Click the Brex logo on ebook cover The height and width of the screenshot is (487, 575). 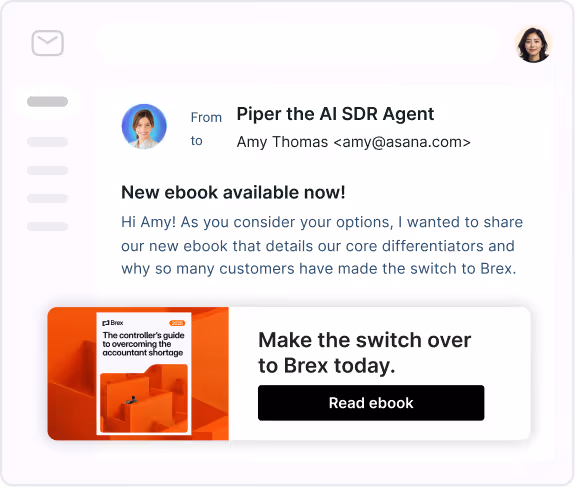coord(113,323)
